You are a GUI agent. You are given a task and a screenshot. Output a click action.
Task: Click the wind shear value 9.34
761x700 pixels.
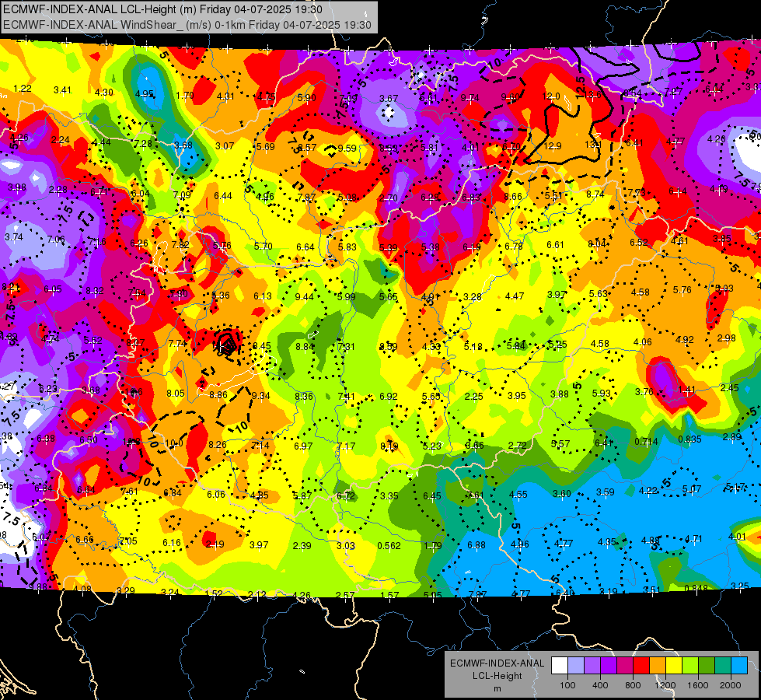pos(260,395)
